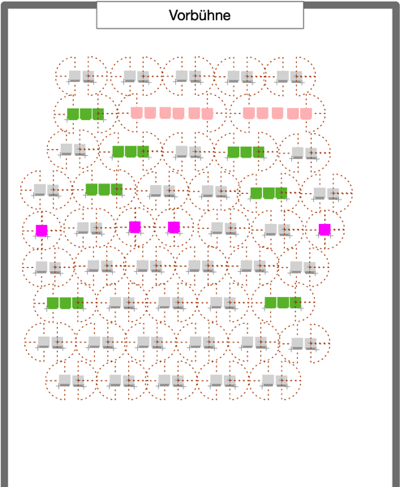
Task: Select the last gray seat in the last row
Action: pyautogui.click(x=282, y=380)
